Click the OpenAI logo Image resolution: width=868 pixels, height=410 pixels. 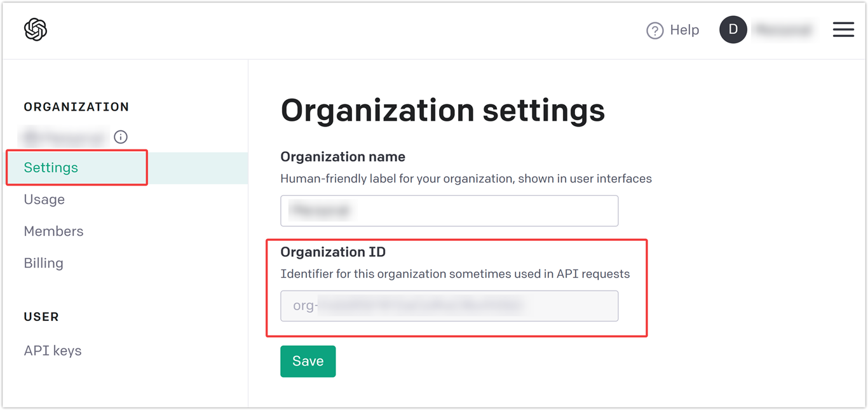(x=36, y=29)
